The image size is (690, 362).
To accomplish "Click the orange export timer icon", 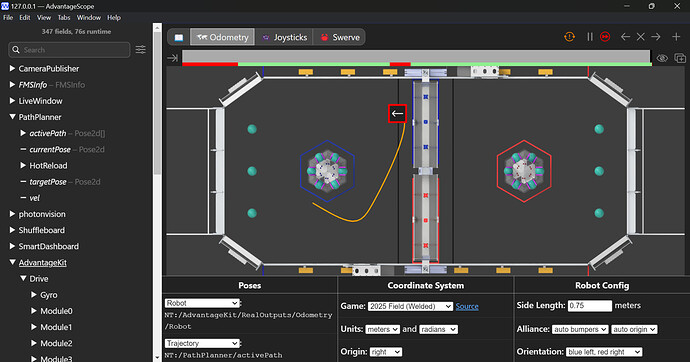I will click(x=569, y=37).
